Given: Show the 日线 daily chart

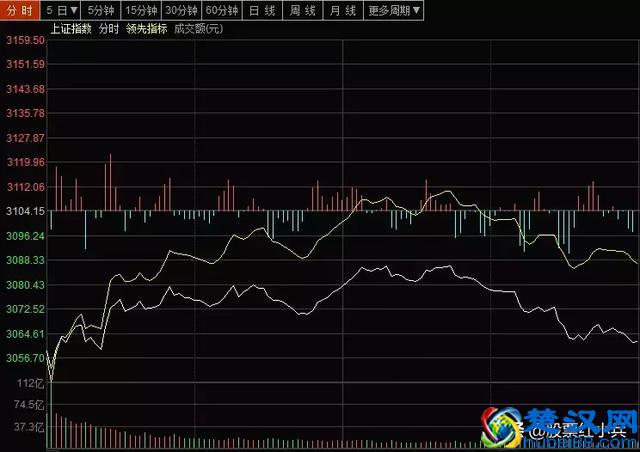Looking at the screenshot, I should click(x=262, y=10).
